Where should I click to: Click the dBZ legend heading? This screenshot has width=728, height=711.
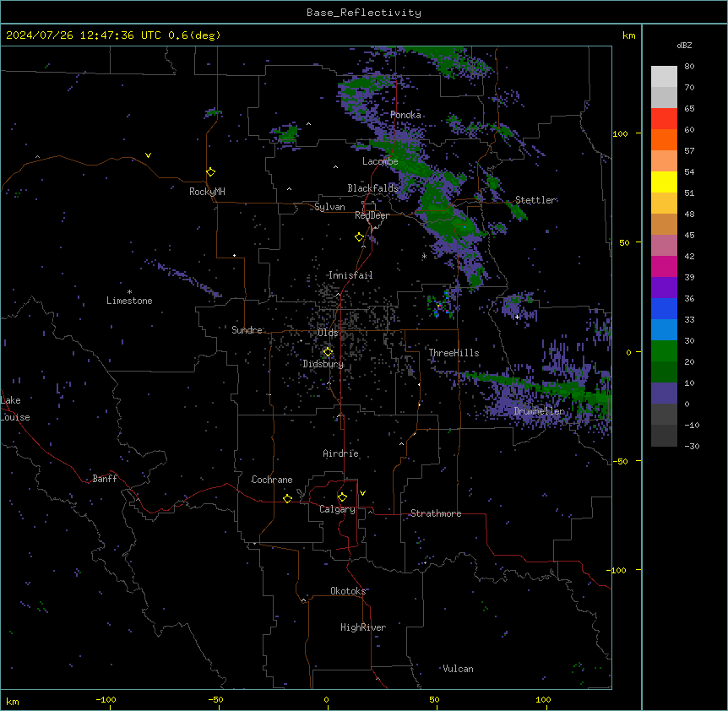[x=684, y=45]
